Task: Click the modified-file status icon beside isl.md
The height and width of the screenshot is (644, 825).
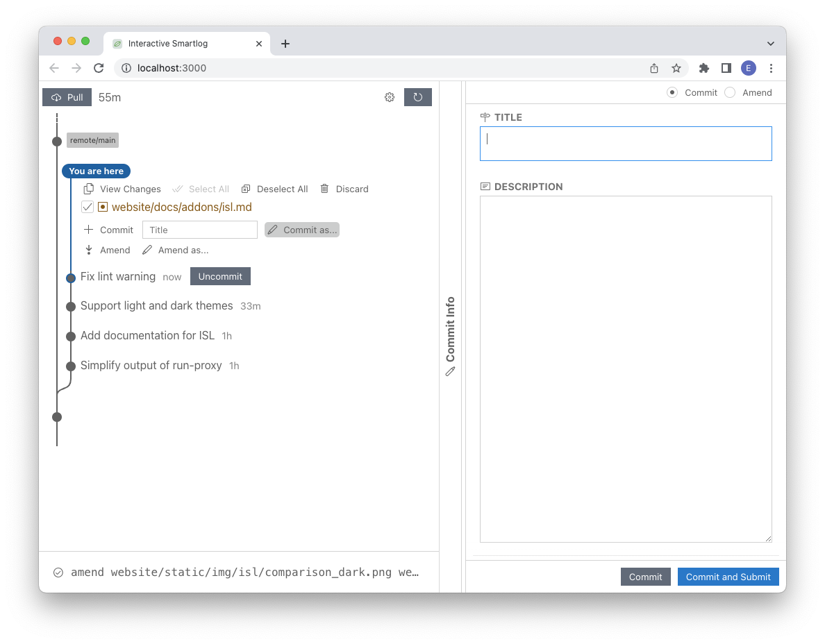Action: 102,206
